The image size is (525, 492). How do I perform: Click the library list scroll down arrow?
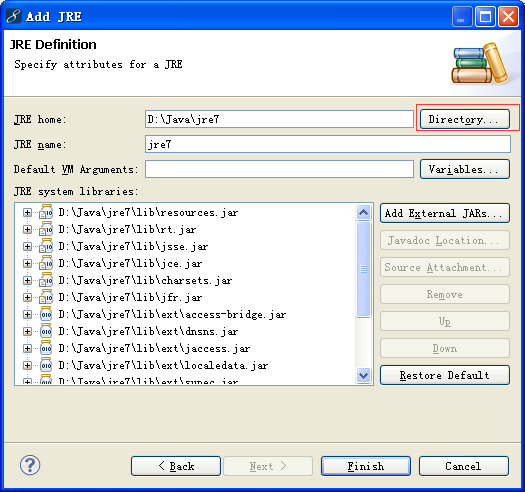click(x=364, y=375)
